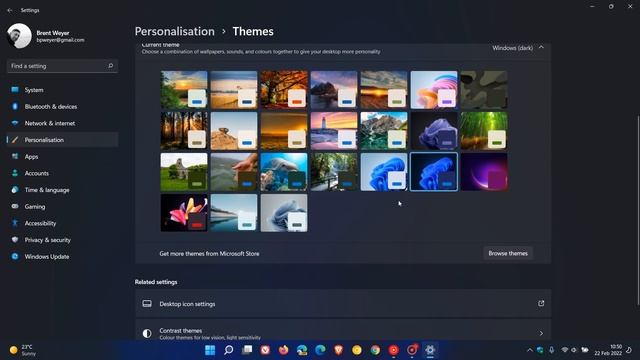Click the search magnifier icon in Find a setting
The height and width of the screenshot is (360, 640).
point(110,66)
